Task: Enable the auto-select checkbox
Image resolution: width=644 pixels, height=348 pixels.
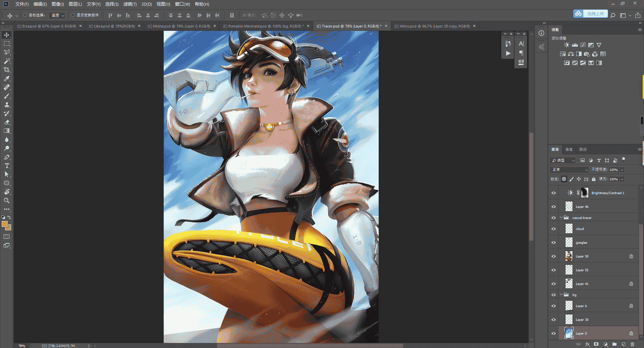Action: click(25, 15)
